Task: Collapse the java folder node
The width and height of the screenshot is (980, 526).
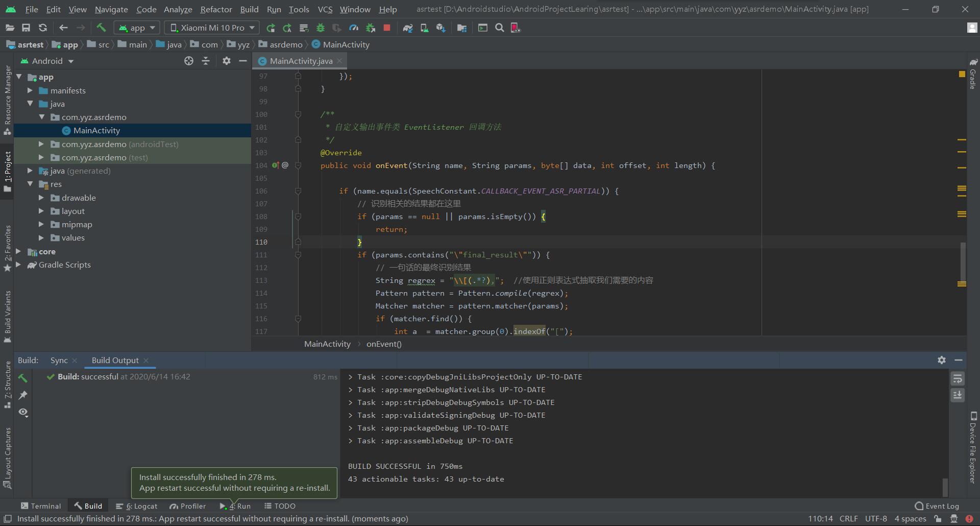Action: (x=30, y=104)
